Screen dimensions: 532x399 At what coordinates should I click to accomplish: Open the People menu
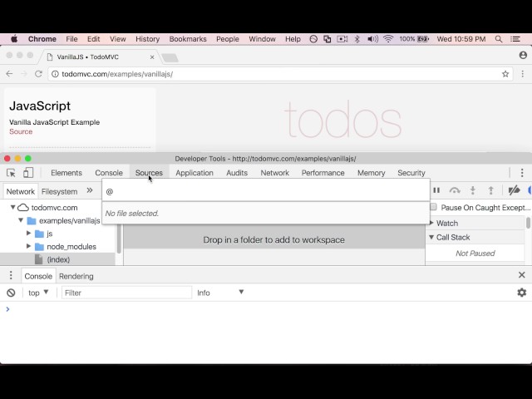tap(228, 39)
